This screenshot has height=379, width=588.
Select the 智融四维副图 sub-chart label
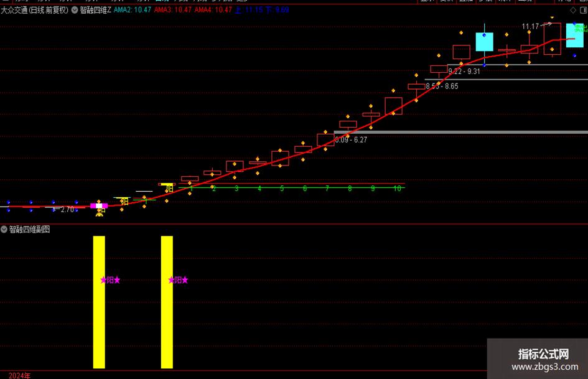30,229
